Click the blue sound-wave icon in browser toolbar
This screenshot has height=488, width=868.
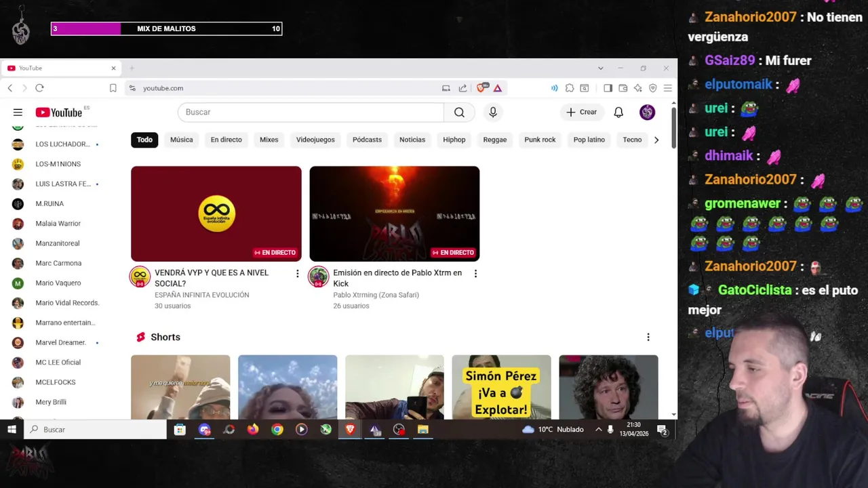pyautogui.click(x=554, y=88)
